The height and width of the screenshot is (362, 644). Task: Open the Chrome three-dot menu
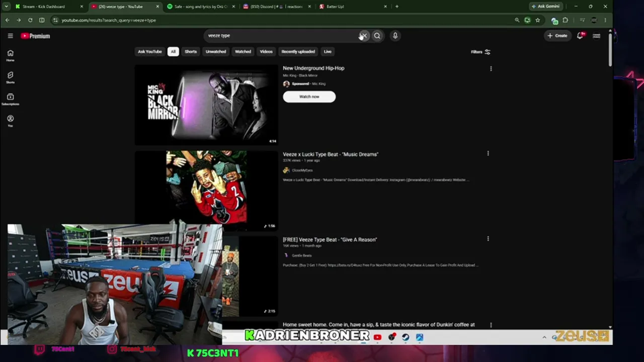coord(605,20)
